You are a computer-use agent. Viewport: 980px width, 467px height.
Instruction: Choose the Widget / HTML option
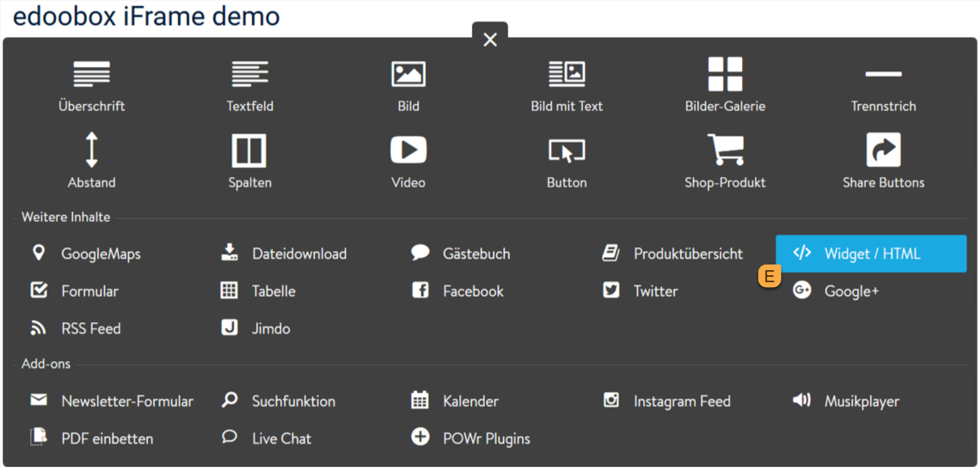pyautogui.click(x=871, y=254)
